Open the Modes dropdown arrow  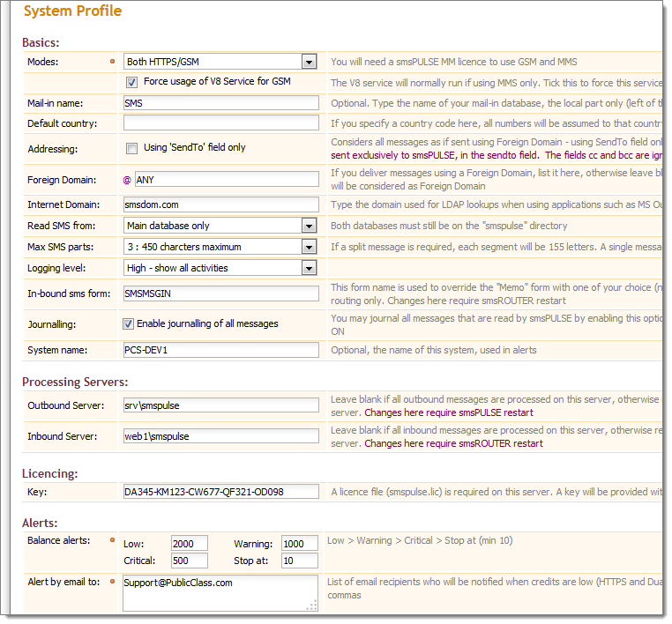309,62
